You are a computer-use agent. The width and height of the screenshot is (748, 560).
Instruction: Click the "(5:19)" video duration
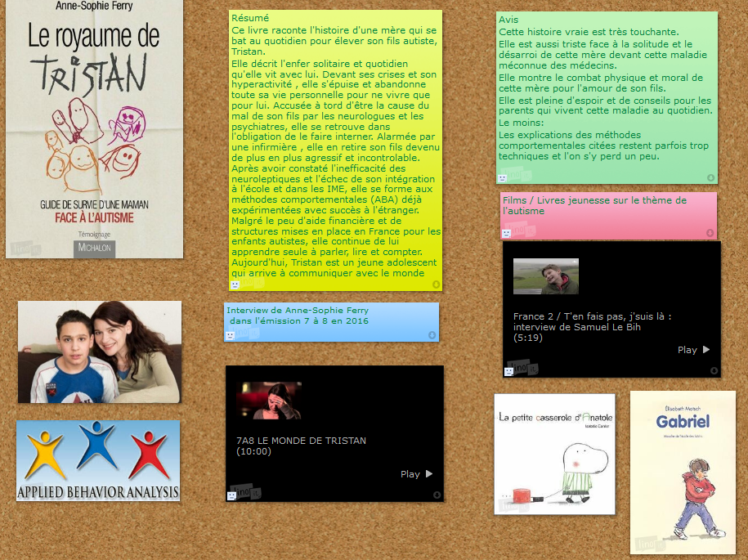[528, 338]
